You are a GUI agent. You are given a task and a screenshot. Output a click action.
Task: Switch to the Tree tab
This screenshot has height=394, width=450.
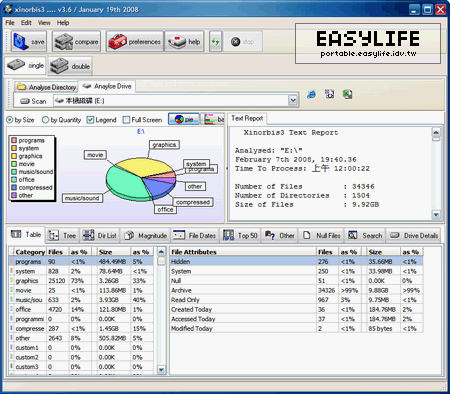(x=62, y=236)
